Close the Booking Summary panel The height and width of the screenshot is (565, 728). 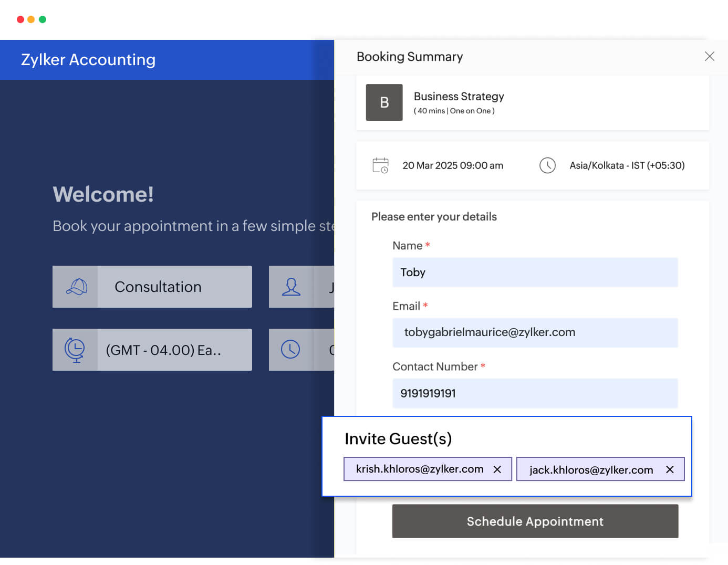pos(710,56)
